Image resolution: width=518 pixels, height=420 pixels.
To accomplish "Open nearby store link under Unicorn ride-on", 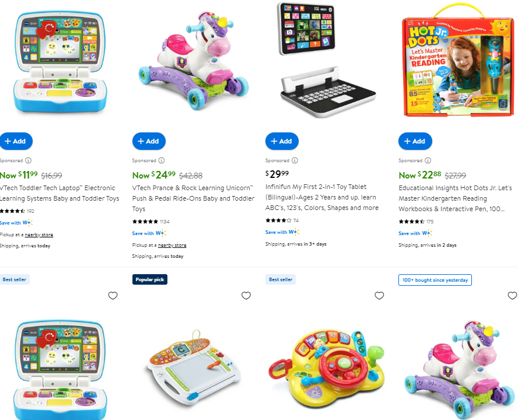I will click(x=172, y=245).
